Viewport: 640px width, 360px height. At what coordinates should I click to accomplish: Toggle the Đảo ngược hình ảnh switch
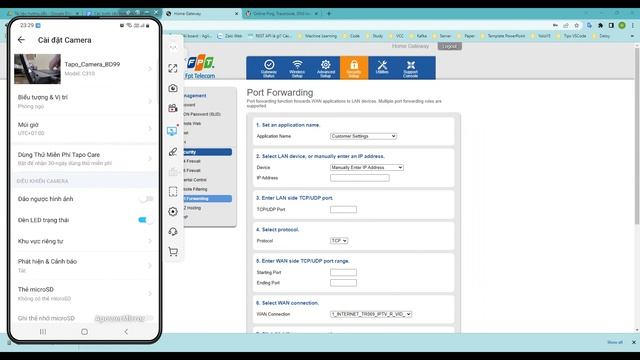tap(146, 199)
